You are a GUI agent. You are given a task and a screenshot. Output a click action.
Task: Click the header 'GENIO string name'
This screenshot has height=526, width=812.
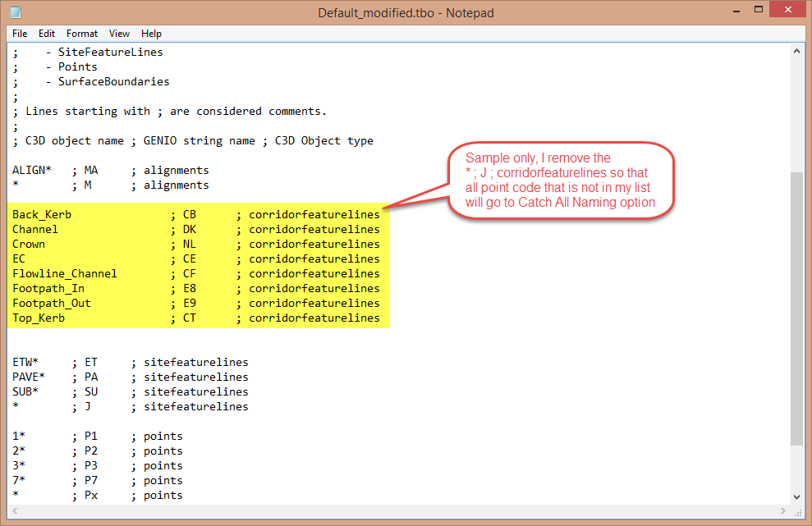(200, 141)
